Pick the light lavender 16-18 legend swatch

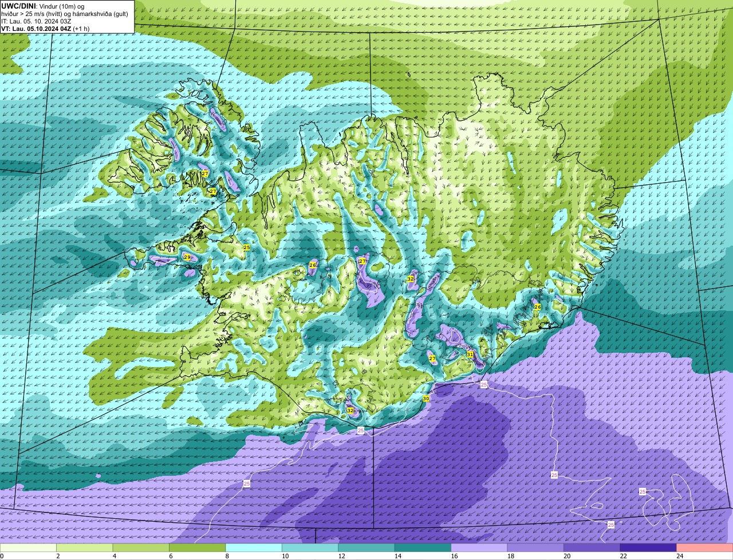coord(480,548)
